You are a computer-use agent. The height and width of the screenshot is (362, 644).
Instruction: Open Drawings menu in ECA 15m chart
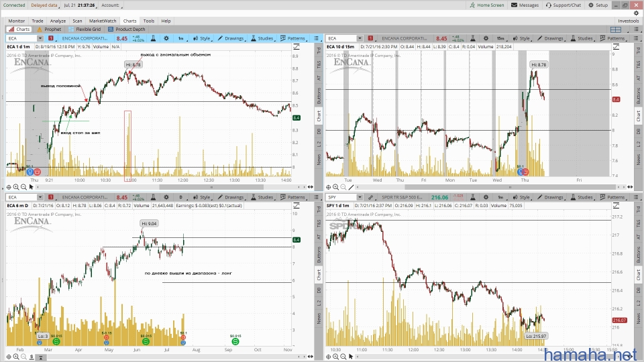click(x=550, y=38)
